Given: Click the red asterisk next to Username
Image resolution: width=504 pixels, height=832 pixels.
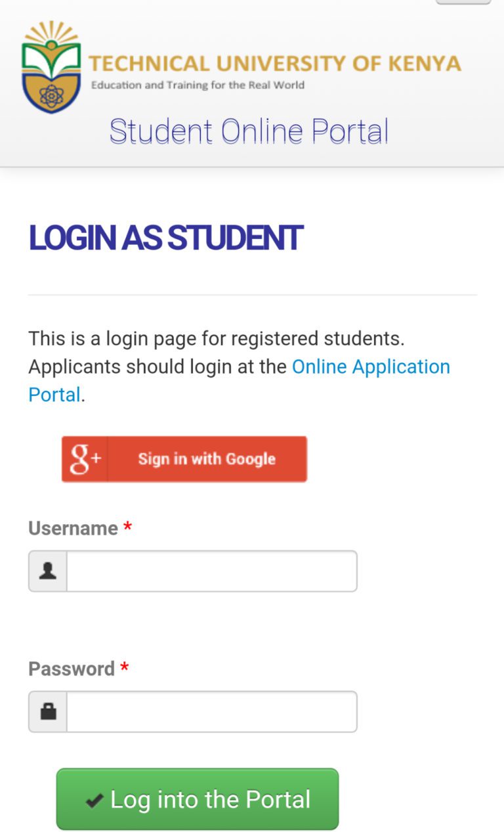Looking at the screenshot, I should pyautogui.click(x=129, y=525).
